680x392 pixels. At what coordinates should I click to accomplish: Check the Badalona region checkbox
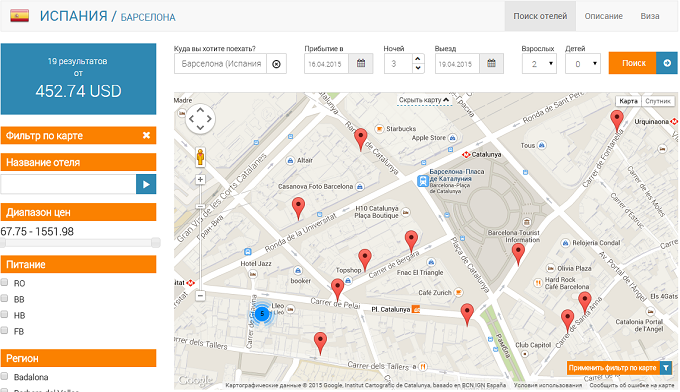click(4, 376)
